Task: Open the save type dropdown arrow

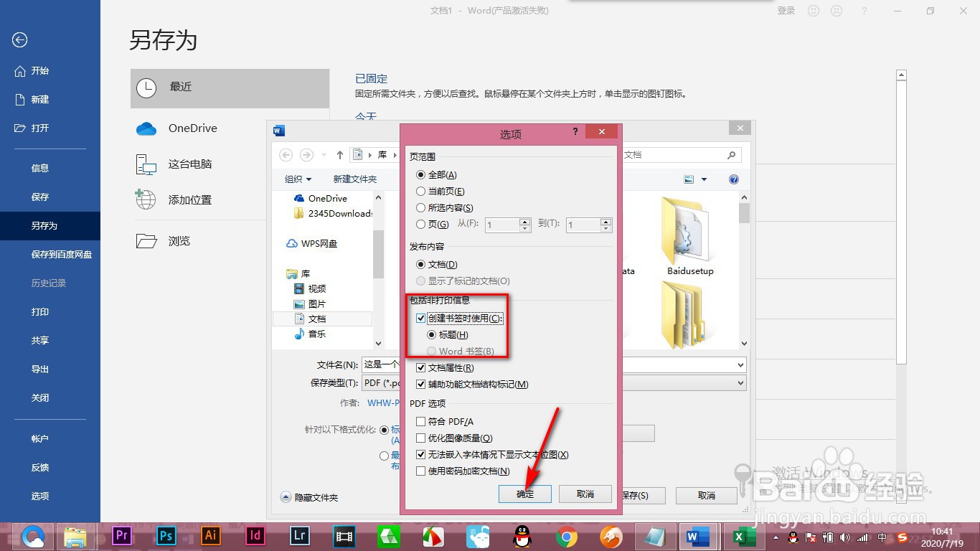Action: pos(740,384)
